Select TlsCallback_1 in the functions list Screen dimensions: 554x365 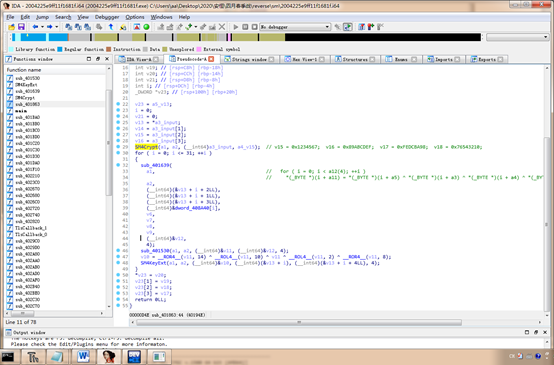pyautogui.click(x=31, y=228)
